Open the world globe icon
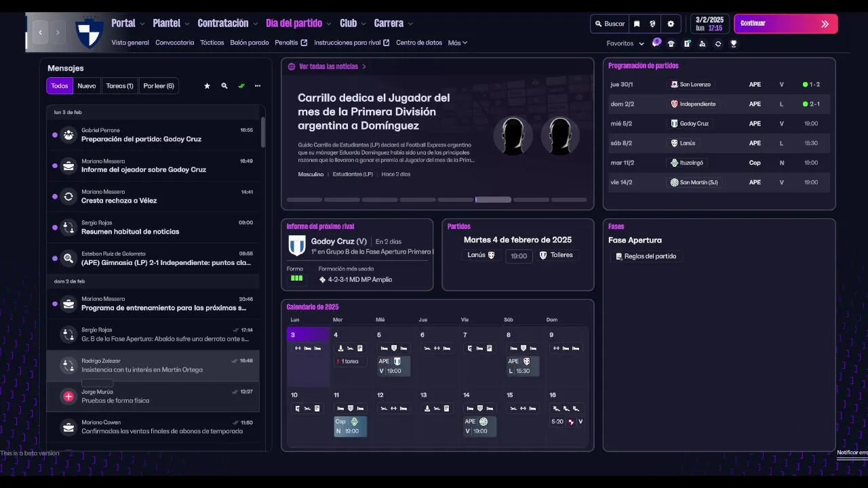Viewport: 868px width, 488px height. point(652,24)
